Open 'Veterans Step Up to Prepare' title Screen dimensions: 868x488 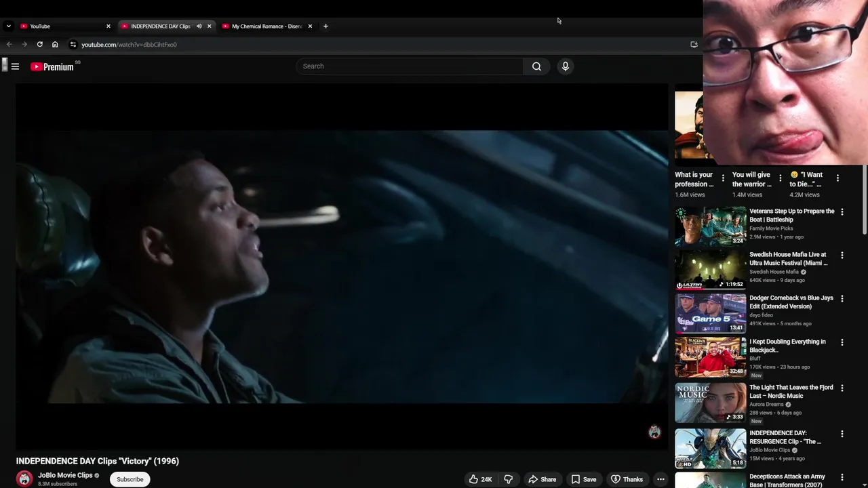[x=791, y=216]
